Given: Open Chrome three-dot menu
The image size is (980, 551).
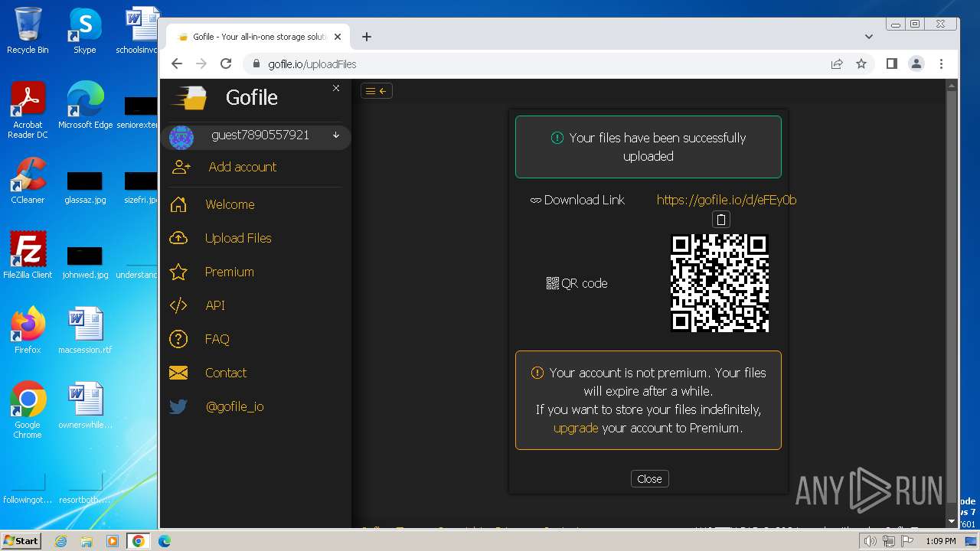Looking at the screenshot, I should (941, 64).
